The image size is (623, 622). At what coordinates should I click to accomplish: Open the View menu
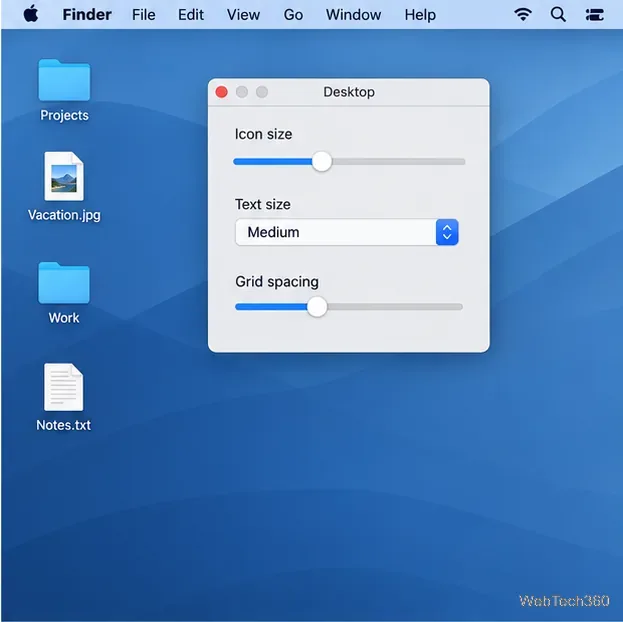[243, 15]
